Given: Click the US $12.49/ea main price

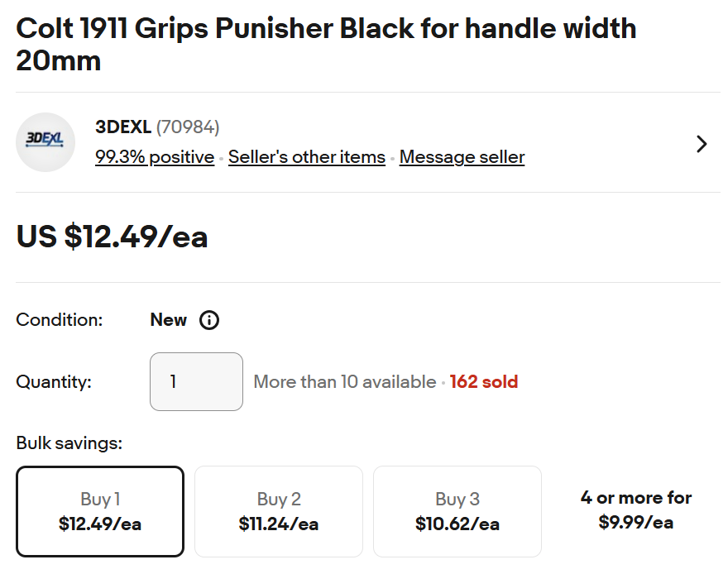Looking at the screenshot, I should coord(112,237).
